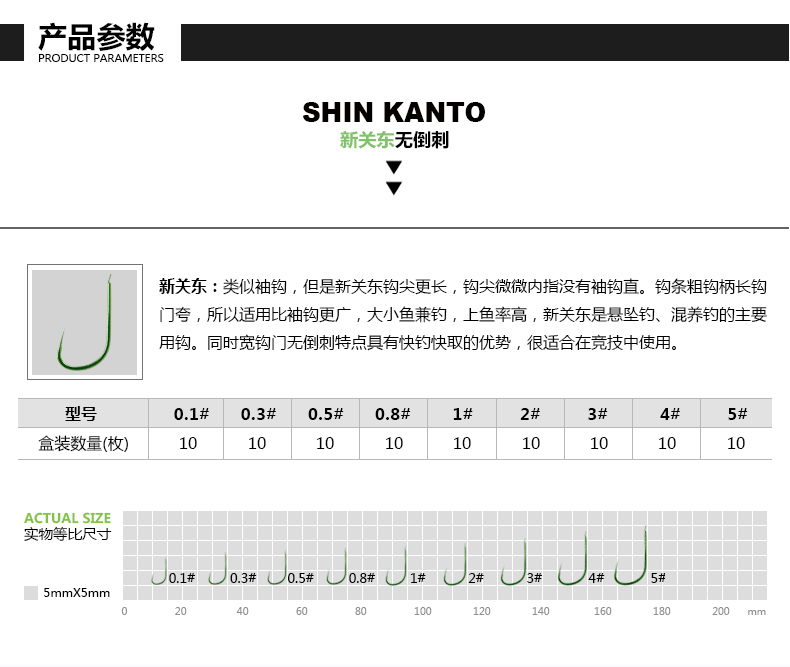790x667 pixels.
Task: Click the 2# model header cell
Action: pyautogui.click(x=530, y=414)
